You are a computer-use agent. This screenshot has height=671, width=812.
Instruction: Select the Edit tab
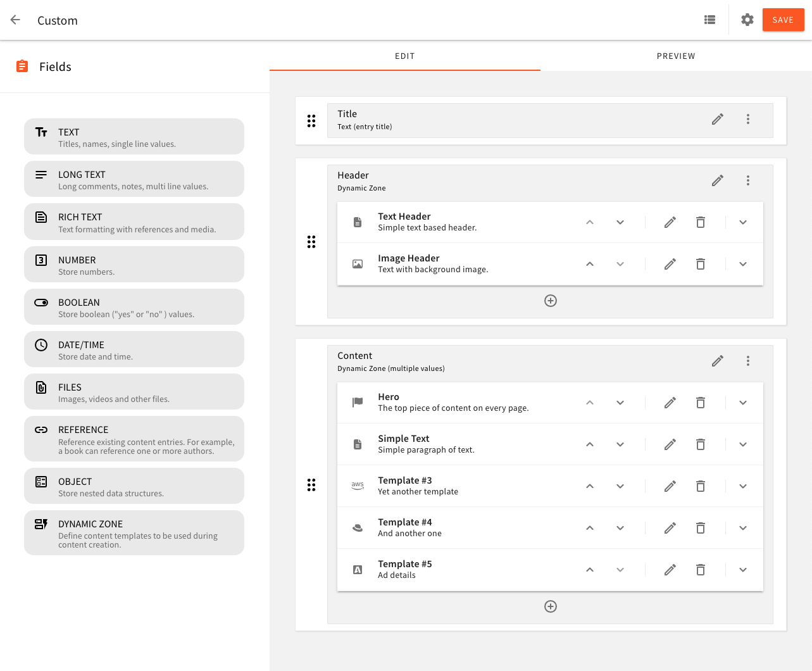[405, 56]
